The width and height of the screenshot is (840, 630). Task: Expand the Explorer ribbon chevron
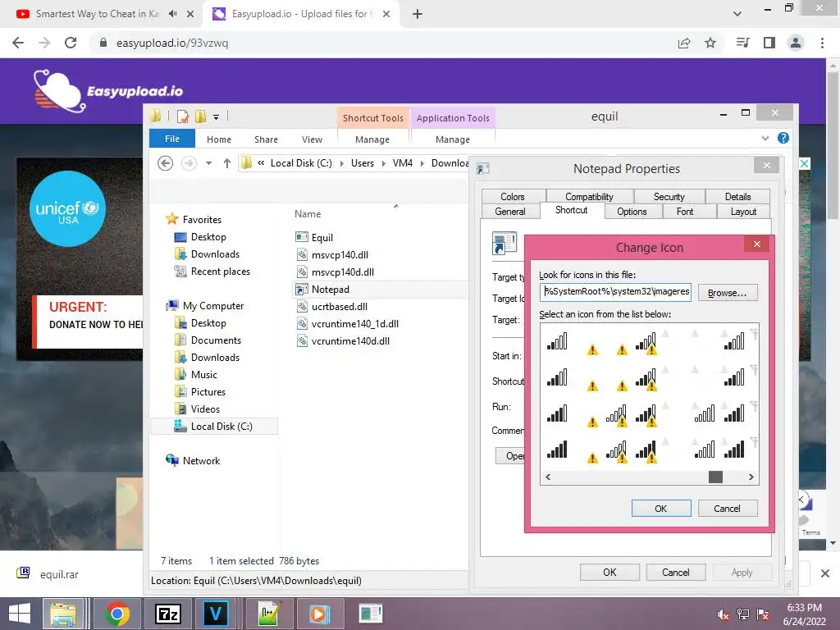(765, 138)
